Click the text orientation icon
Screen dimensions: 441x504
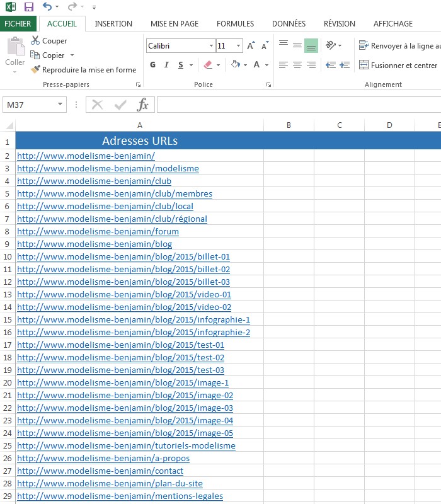[331, 45]
